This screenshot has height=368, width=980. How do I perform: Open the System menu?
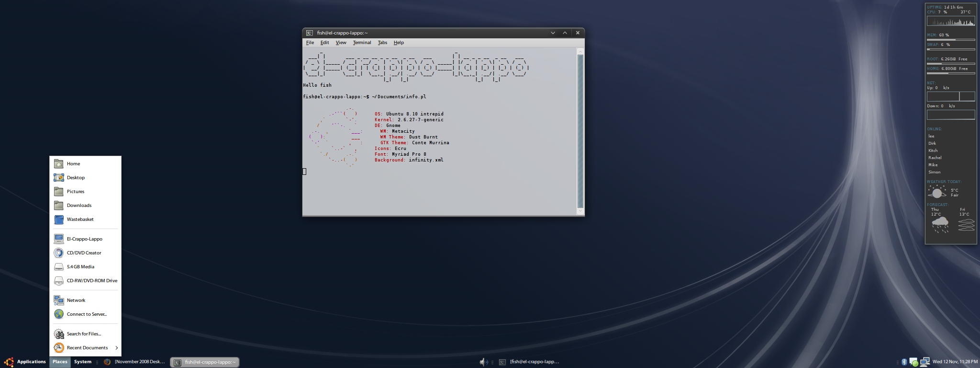83,362
